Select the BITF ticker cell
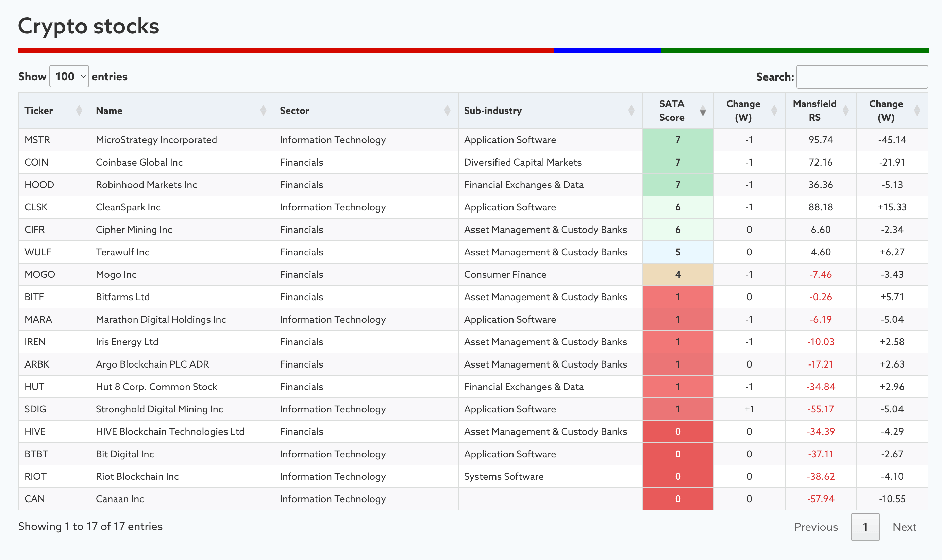This screenshot has width=942, height=560. click(x=54, y=297)
